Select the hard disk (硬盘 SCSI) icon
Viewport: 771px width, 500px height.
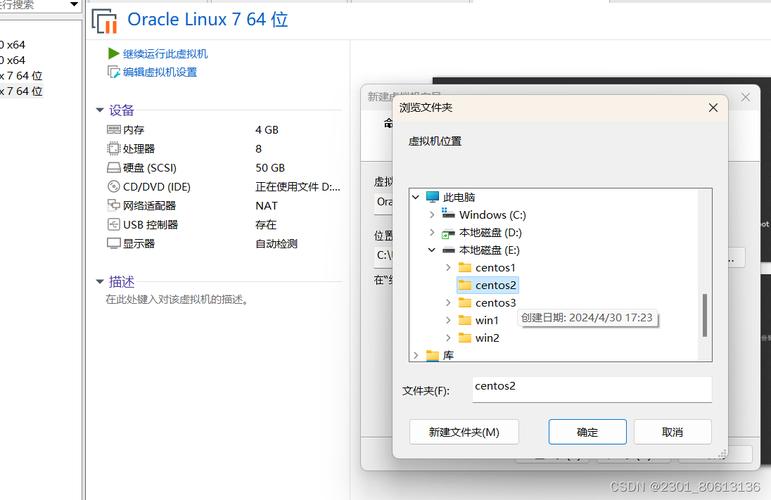114,168
